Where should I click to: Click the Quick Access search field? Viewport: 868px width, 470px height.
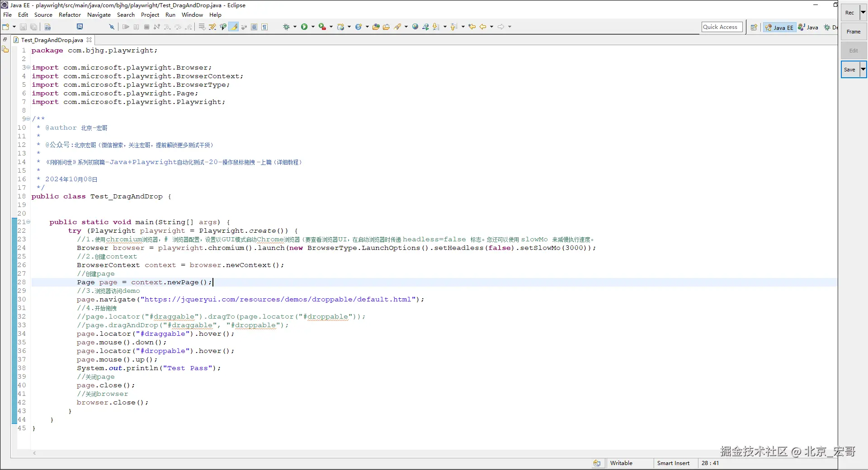pos(722,27)
